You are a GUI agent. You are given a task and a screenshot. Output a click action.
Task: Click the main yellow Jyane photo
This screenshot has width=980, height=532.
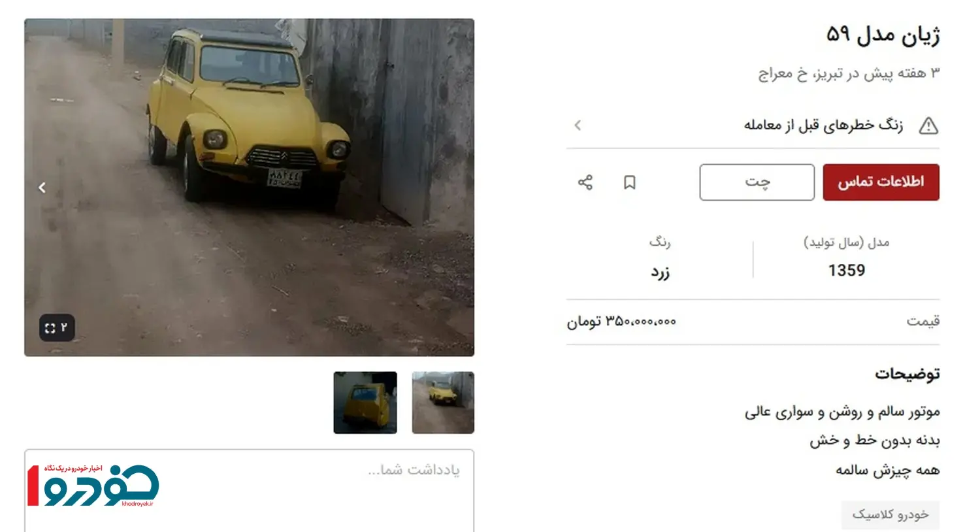[x=250, y=188]
